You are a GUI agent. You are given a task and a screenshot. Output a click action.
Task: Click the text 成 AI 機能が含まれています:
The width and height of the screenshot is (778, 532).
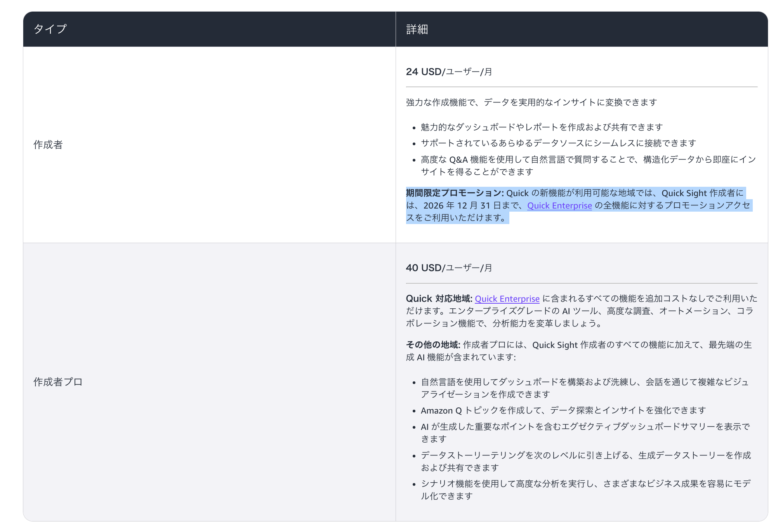pyautogui.click(x=461, y=357)
